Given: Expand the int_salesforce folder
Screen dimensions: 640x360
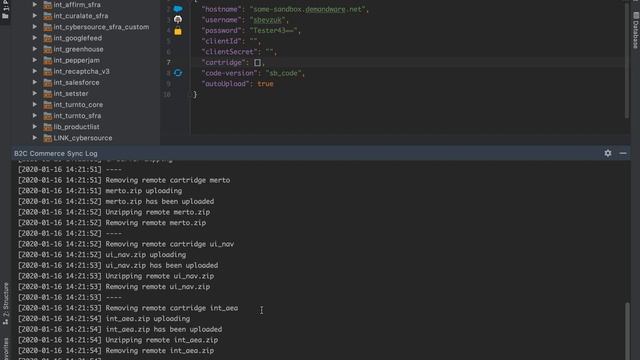Looking at the screenshot, I should coord(35,82).
